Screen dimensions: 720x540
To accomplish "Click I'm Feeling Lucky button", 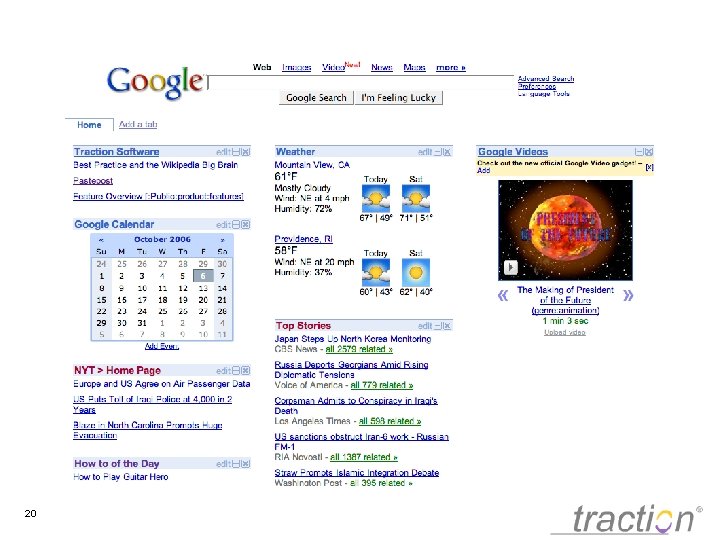I will click(398, 98).
